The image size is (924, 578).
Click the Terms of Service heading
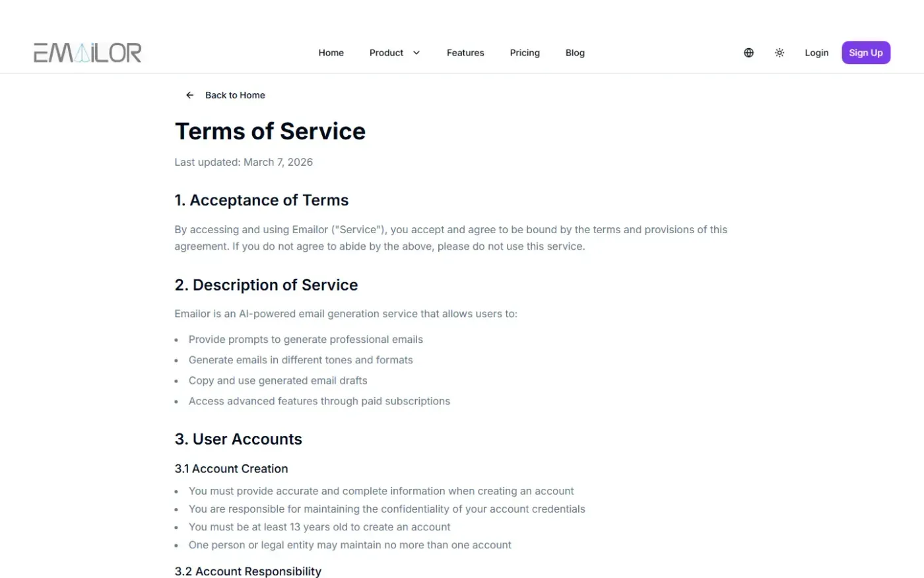(270, 131)
